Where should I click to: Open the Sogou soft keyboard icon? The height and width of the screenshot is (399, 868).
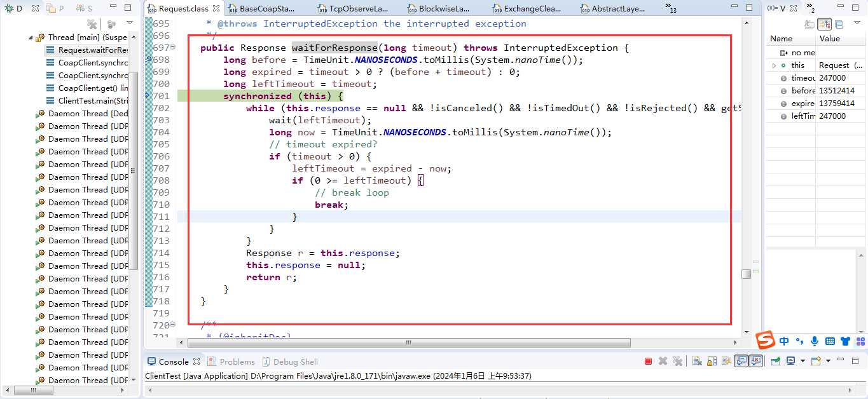pyautogui.click(x=830, y=341)
